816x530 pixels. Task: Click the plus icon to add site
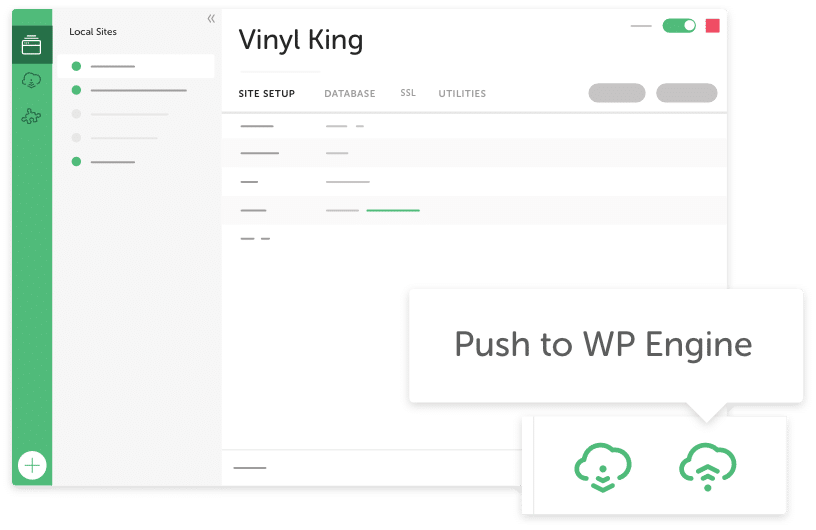pyautogui.click(x=32, y=465)
